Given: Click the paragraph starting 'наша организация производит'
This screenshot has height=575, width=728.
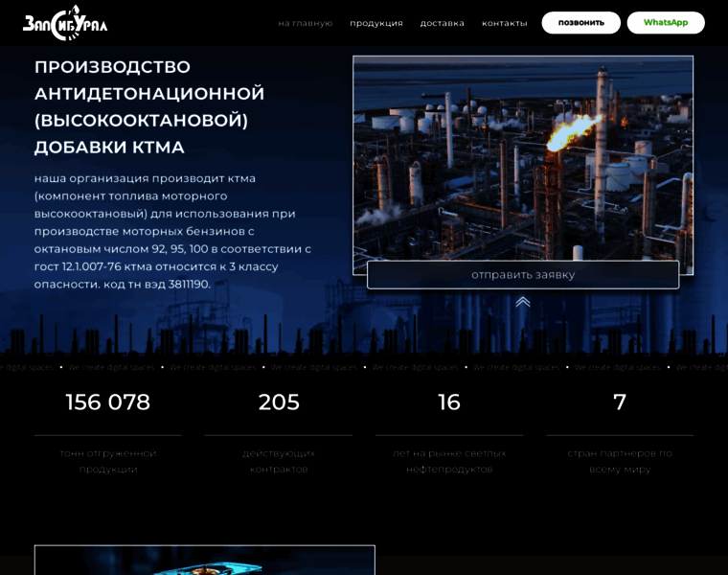Looking at the screenshot, I should tap(172, 231).
